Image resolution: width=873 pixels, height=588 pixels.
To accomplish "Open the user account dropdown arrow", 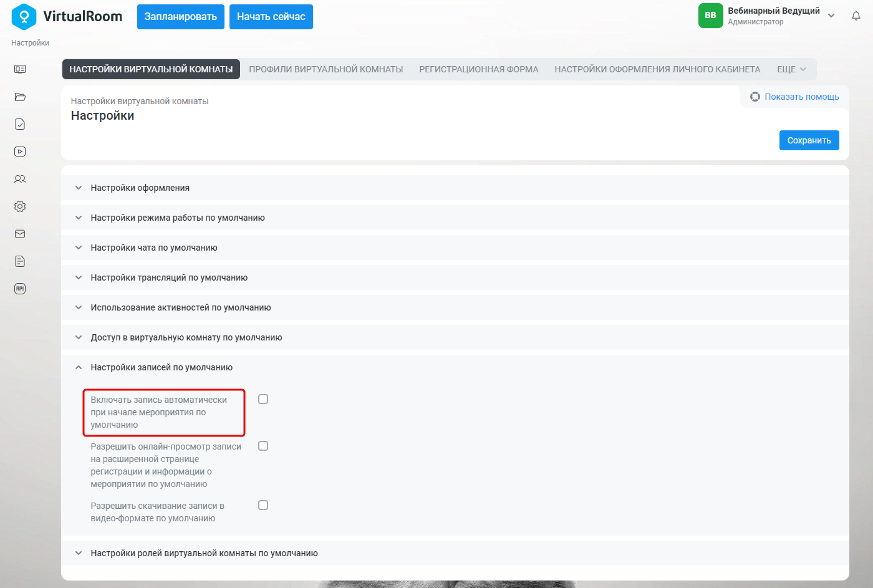I will coord(831,16).
